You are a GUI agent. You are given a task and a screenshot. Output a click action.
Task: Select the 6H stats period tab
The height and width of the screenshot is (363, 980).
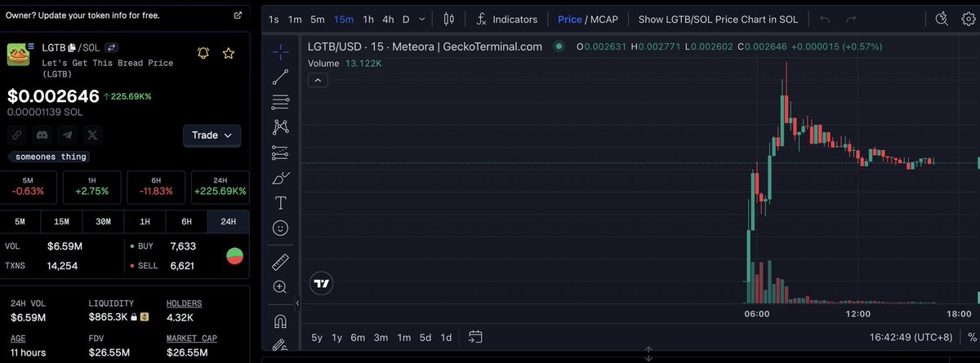click(186, 222)
